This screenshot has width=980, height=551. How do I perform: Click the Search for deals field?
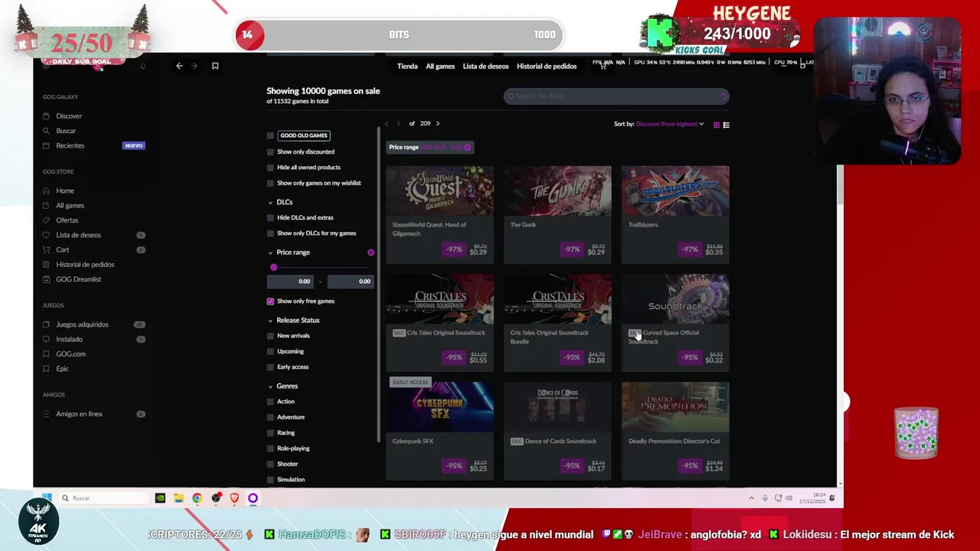[x=616, y=96]
